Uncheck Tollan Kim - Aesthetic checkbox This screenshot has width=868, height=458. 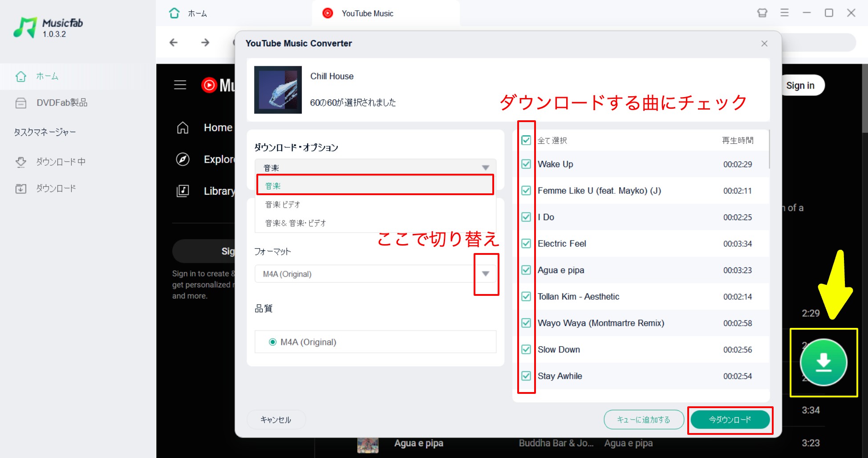pyautogui.click(x=526, y=296)
